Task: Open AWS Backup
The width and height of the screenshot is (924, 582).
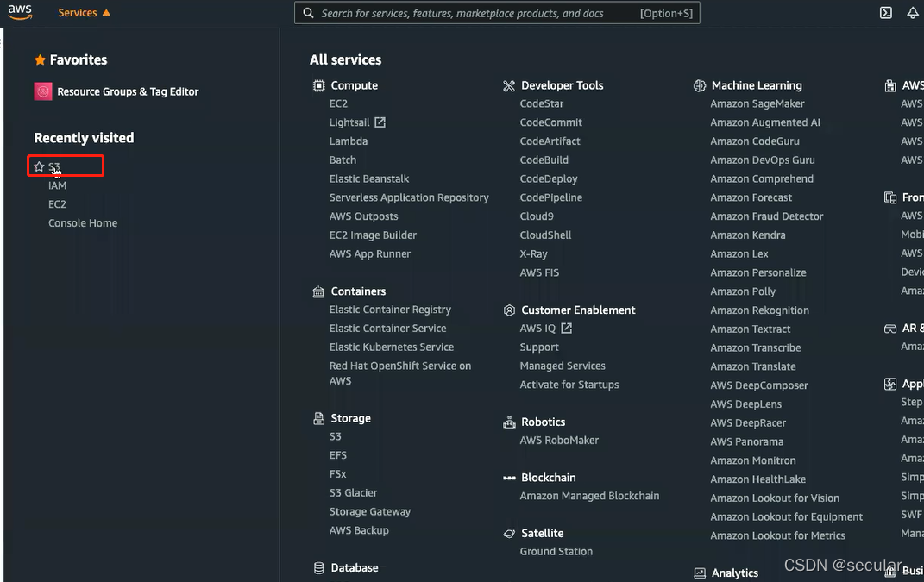Action: (359, 531)
